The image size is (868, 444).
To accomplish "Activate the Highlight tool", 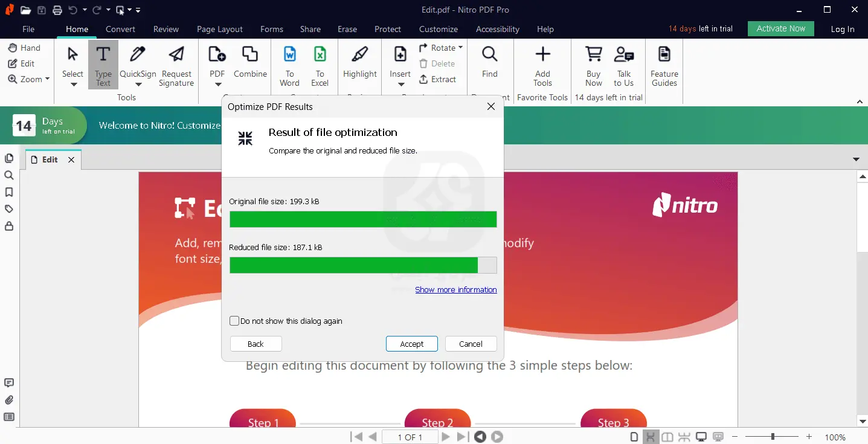I will coord(359,65).
